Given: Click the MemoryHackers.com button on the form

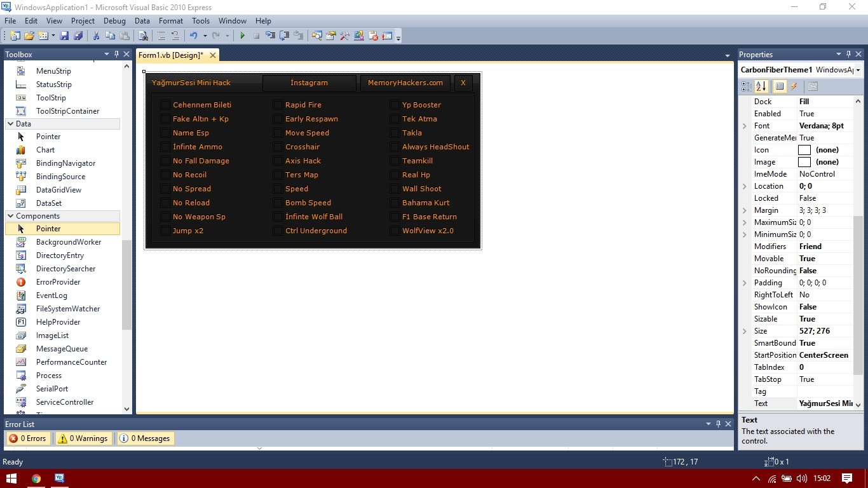Looking at the screenshot, I should 405,83.
